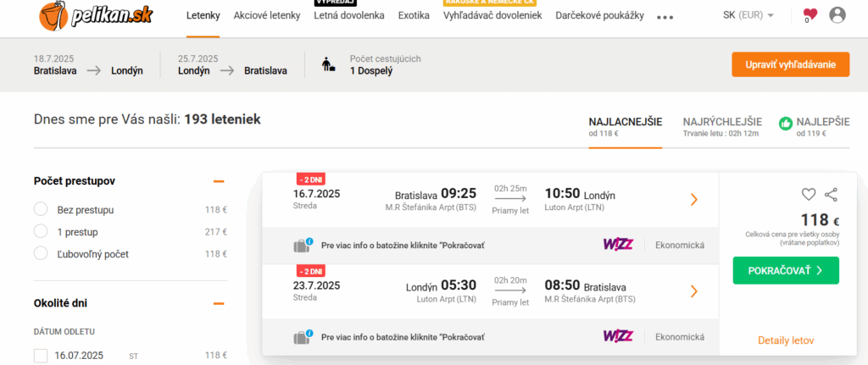This screenshot has width=868, height=365.
Task: Click the green POKRAČOVAŤ button
Action: tap(786, 270)
